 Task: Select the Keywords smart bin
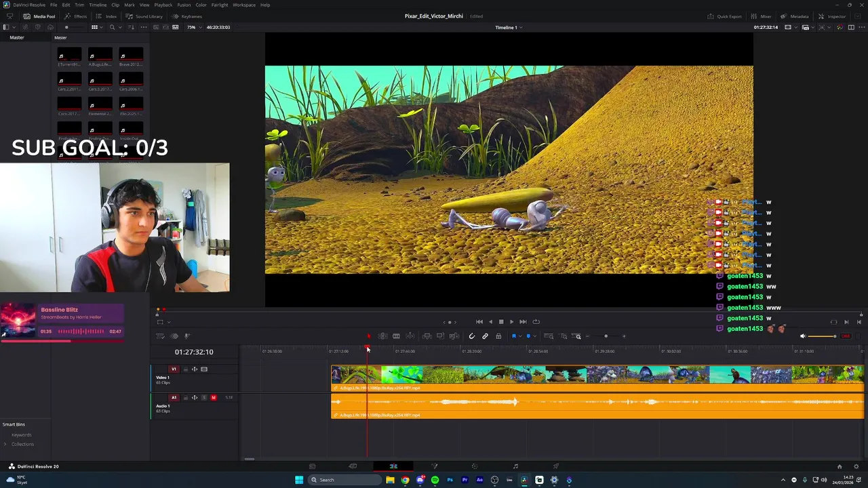point(22,435)
